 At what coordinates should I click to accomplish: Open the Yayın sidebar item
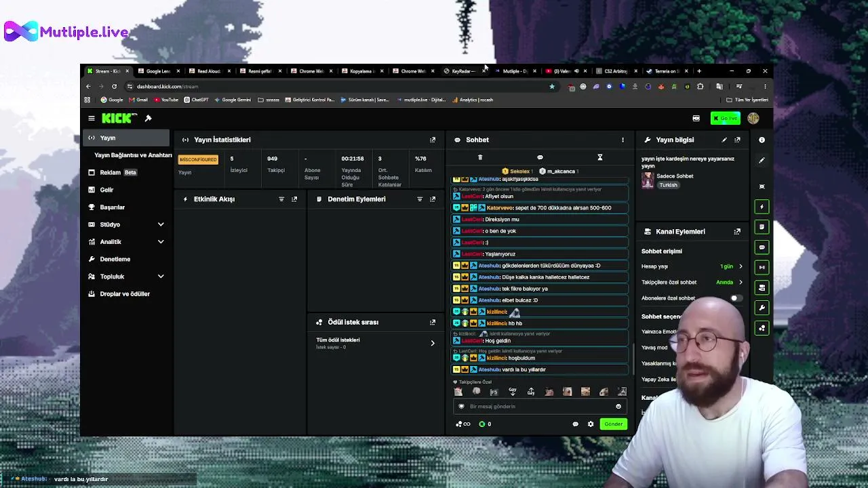click(127, 138)
